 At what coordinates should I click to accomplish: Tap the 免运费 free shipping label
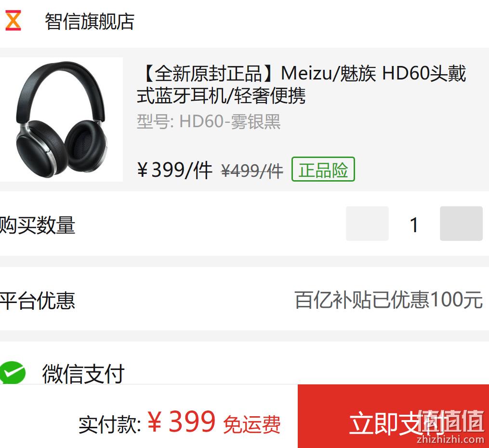coord(251,424)
